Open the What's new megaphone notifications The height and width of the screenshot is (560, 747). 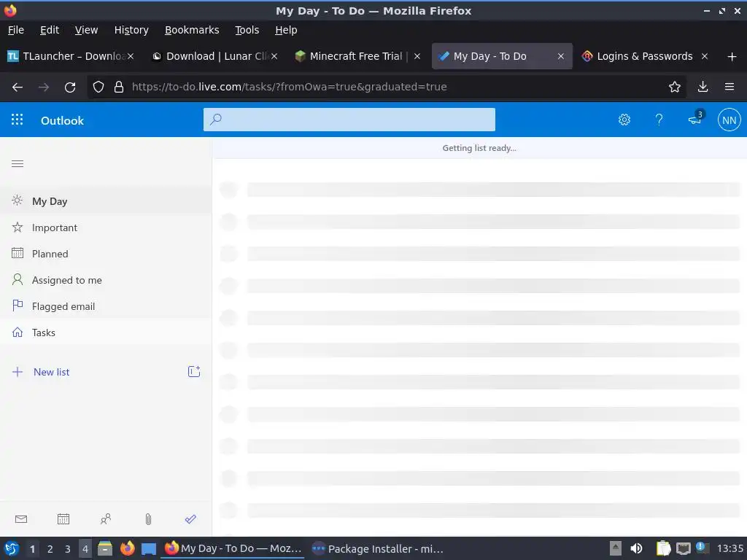tap(695, 118)
